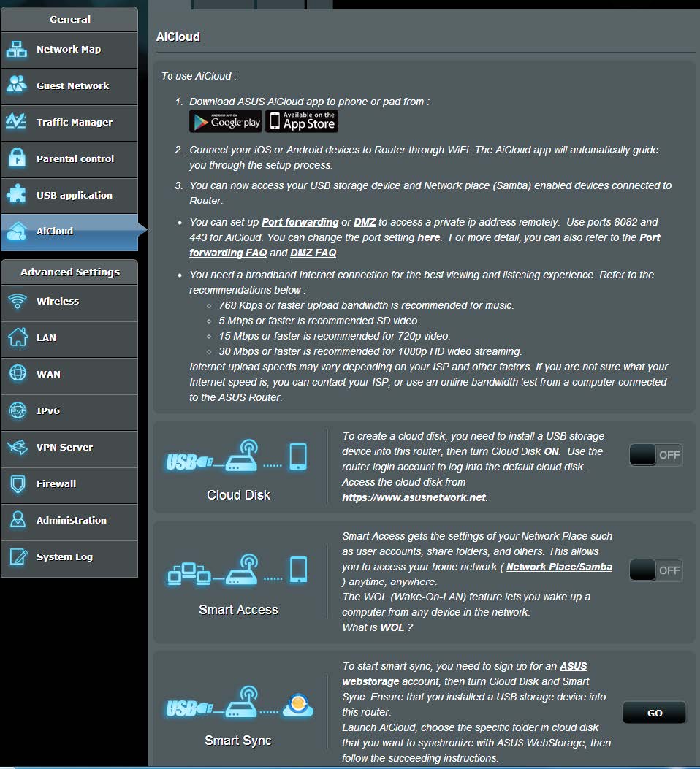The image size is (700, 769).
Task: Click the Traffic Manager graph icon
Action: [16, 121]
